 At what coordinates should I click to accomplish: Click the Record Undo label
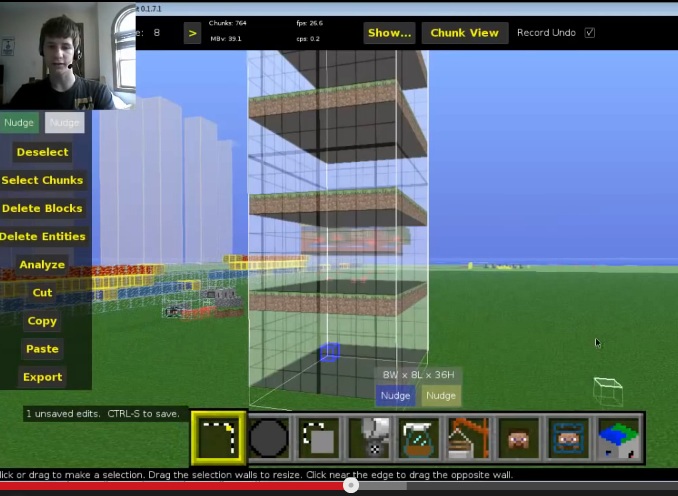point(546,33)
